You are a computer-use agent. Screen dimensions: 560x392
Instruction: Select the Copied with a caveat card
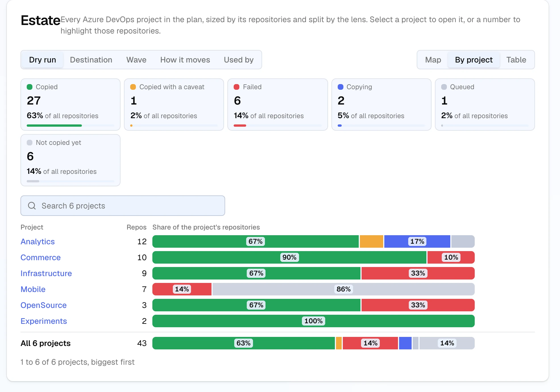tap(174, 105)
